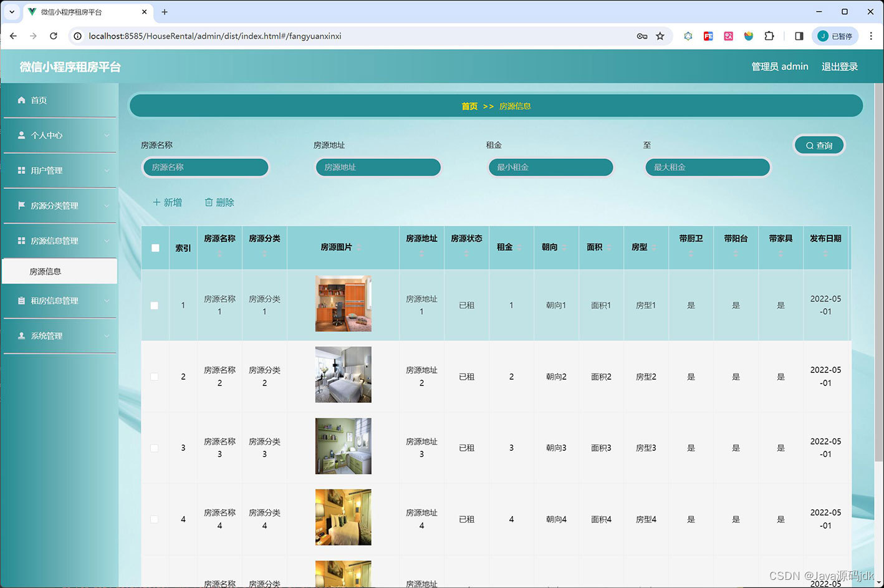884x588 pixels.
Task: Click the address bar URL
Action: [215, 36]
